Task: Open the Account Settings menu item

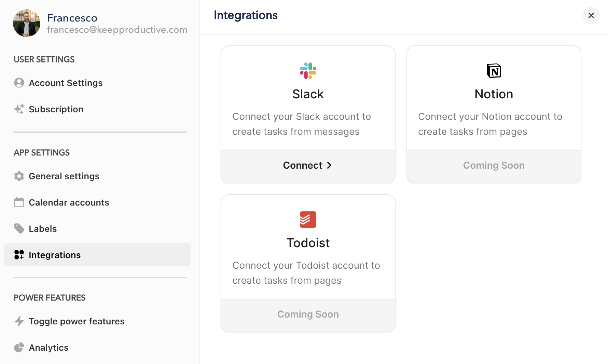Action: pos(66,83)
